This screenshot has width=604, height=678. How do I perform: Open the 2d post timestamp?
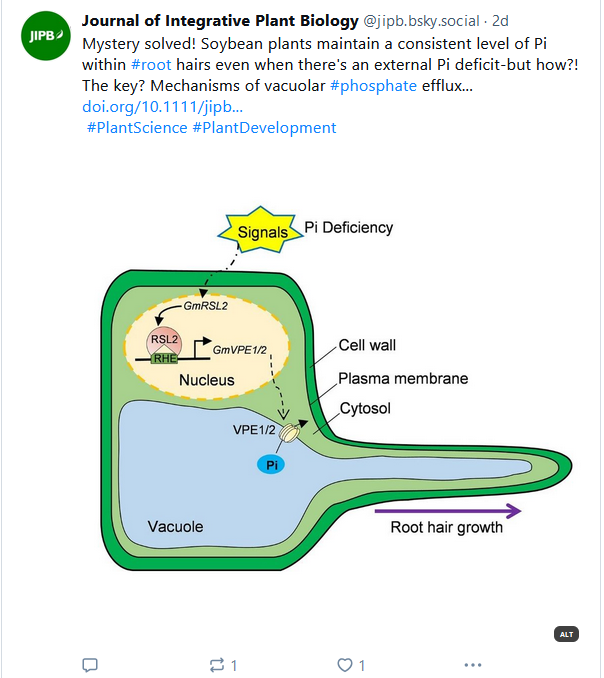pyautogui.click(x=500, y=21)
